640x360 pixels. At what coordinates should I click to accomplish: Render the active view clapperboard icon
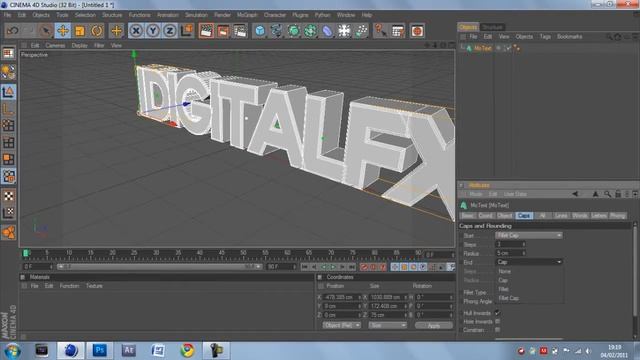206,31
